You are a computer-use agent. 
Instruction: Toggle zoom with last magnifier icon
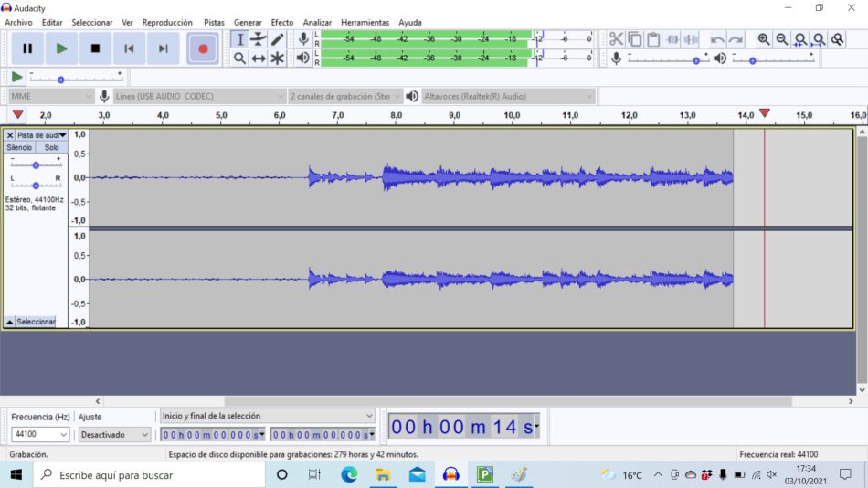point(838,39)
